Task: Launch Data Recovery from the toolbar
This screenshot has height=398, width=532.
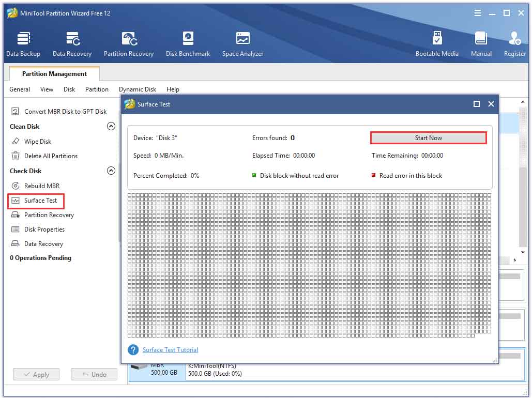Action: [x=72, y=44]
